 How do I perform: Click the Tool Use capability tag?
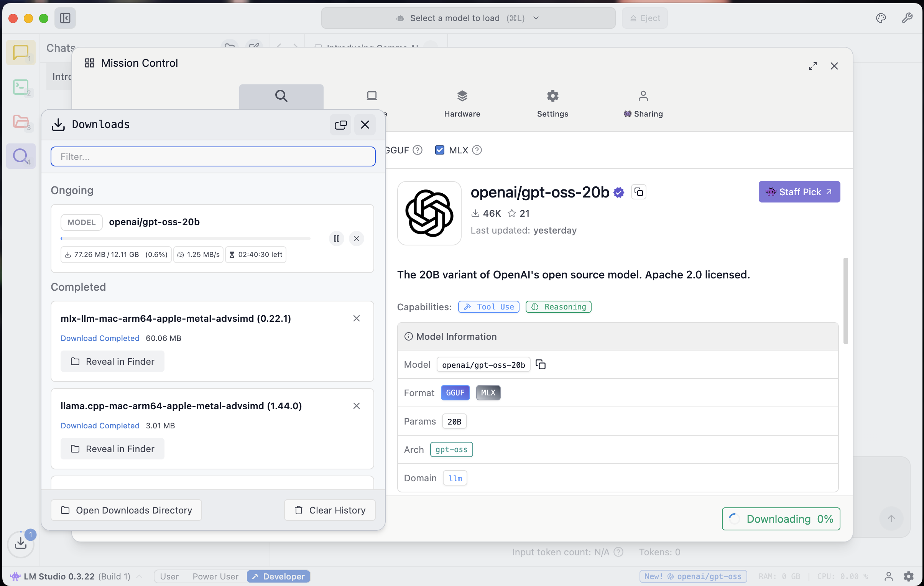pos(489,307)
